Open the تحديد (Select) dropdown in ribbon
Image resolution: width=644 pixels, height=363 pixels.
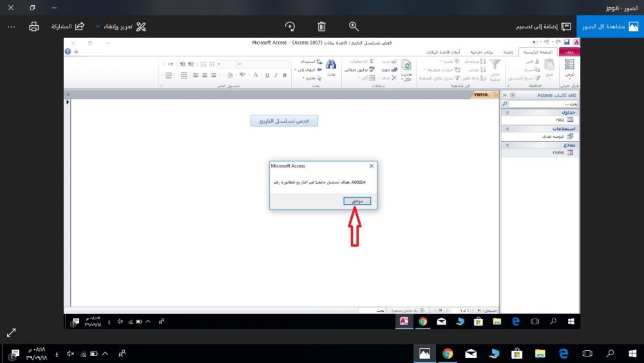click(311, 78)
